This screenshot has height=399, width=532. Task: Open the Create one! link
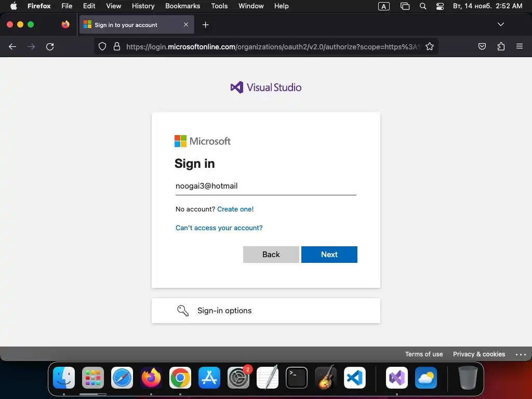235,209
